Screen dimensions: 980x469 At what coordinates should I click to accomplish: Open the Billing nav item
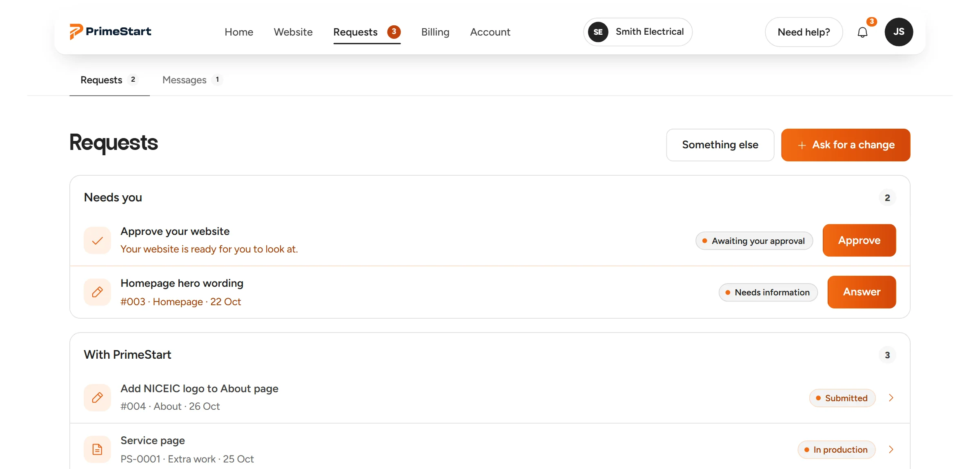tap(435, 32)
